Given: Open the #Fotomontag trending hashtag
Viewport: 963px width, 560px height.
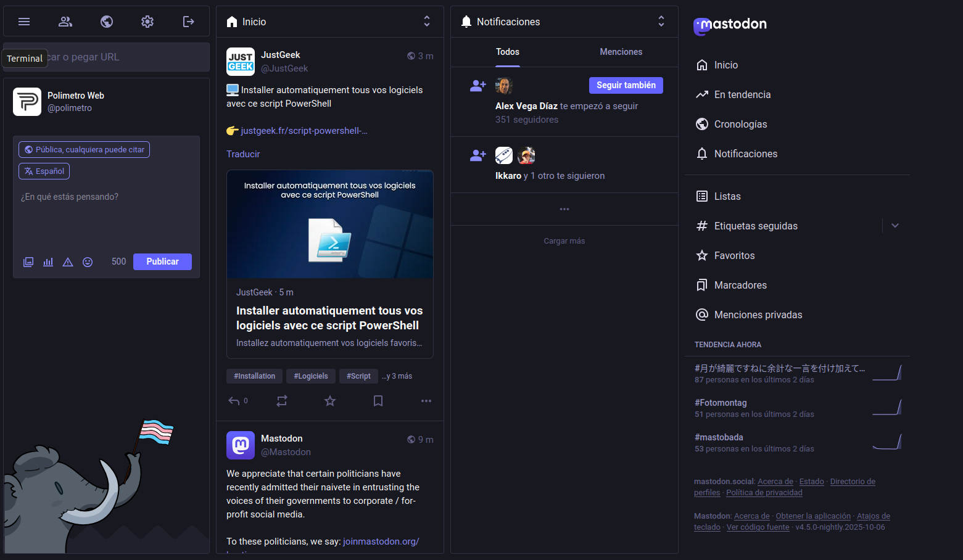Looking at the screenshot, I should point(721,403).
